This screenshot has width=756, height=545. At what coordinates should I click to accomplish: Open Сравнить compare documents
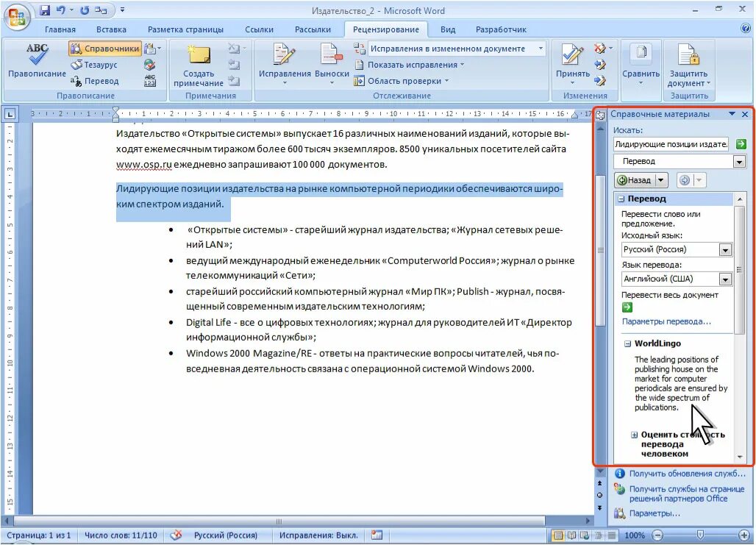641,64
